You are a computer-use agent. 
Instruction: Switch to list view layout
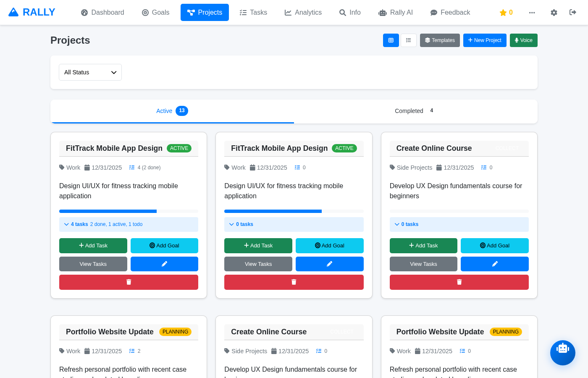(x=408, y=40)
